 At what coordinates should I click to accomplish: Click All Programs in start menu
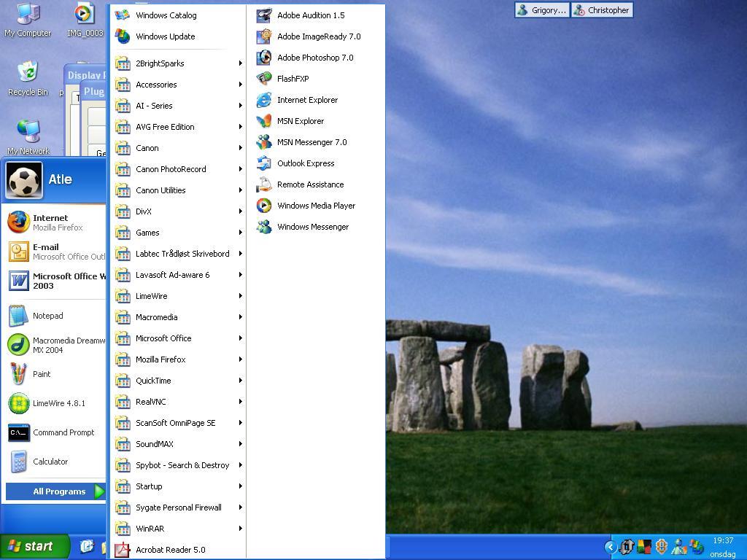tap(55, 491)
